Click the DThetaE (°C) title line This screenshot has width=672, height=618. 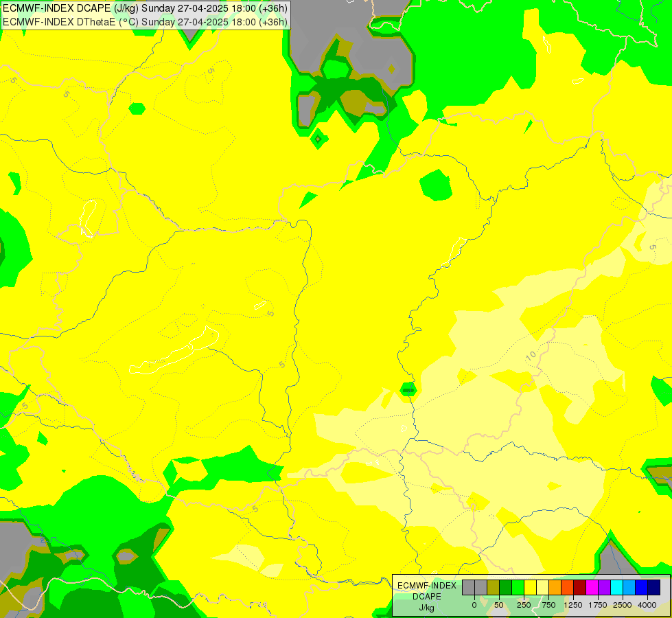coord(146,22)
